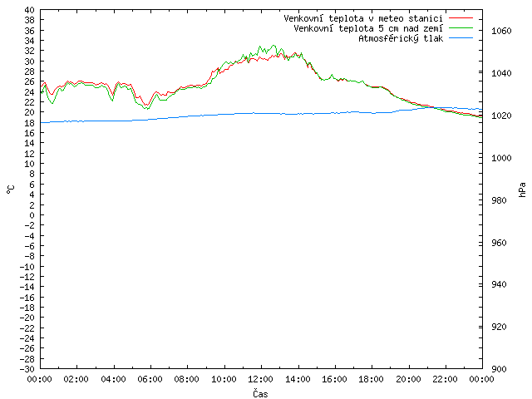The width and height of the screenshot is (532, 399).
Task: Click the blue pressure line at 02:00
Action: [x=77, y=121]
